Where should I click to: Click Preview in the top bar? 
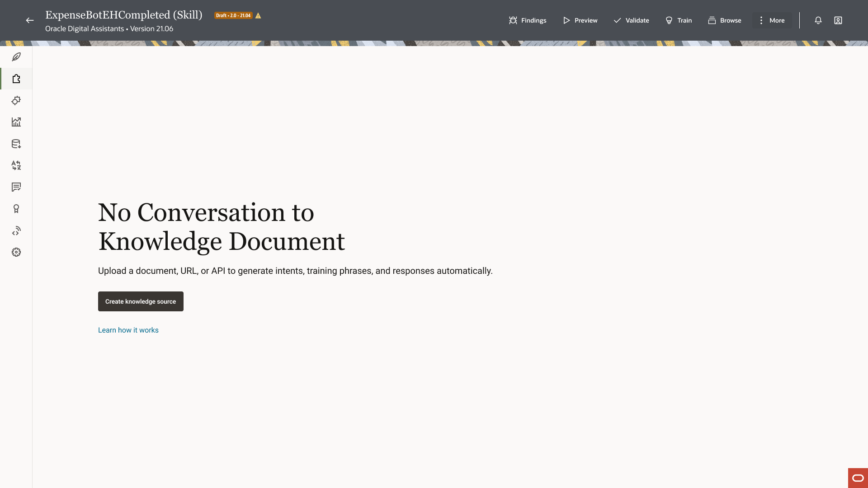(x=580, y=20)
